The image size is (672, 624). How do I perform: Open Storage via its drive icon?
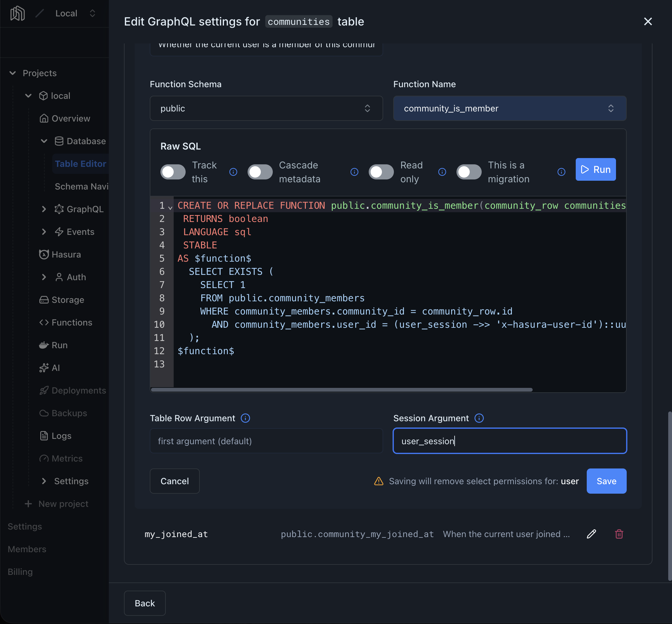(44, 299)
